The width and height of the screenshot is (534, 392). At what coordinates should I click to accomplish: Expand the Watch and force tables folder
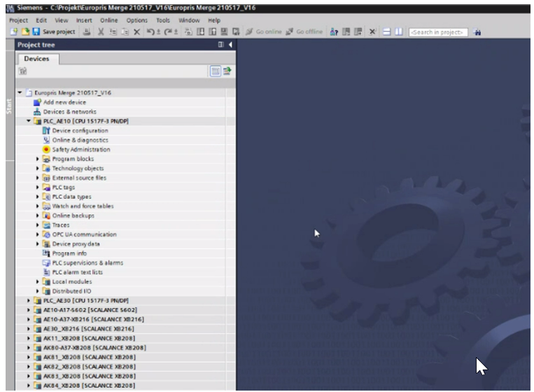38,206
